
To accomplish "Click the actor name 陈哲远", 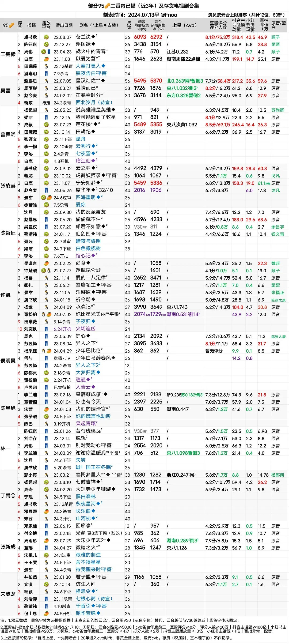I will [x=8, y=233].
